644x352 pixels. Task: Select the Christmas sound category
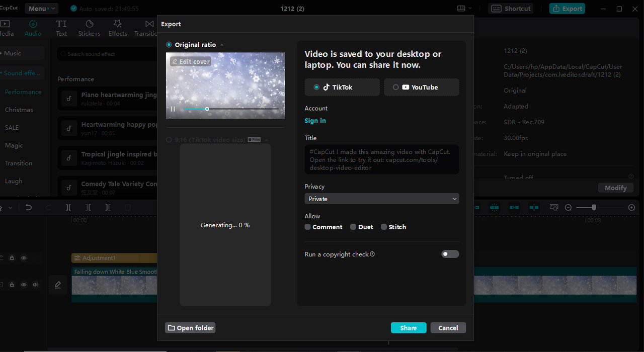[19, 110]
